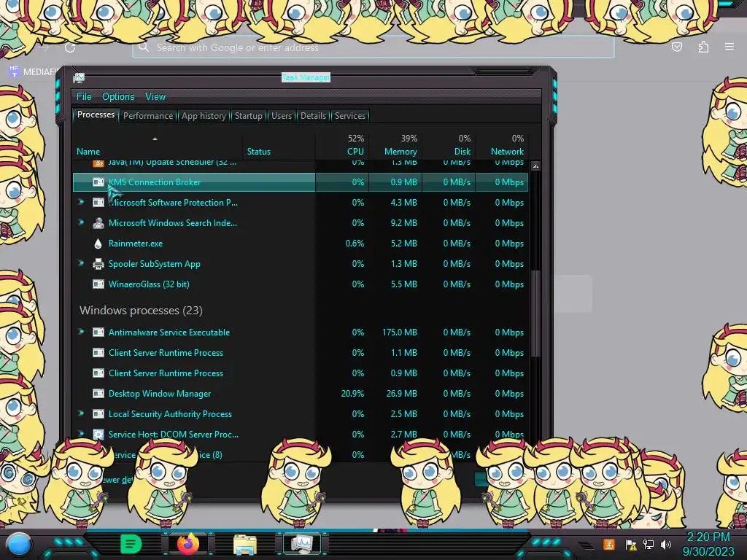Image resolution: width=747 pixels, height=560 pixels.
Task: Click the 175.0 MB memory value
Action: (400, 332)
